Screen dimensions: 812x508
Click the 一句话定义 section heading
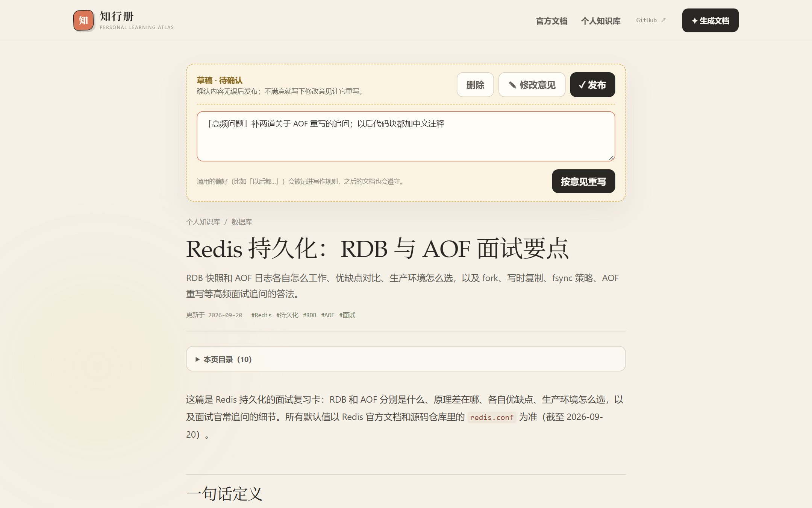tap(224, 494)
